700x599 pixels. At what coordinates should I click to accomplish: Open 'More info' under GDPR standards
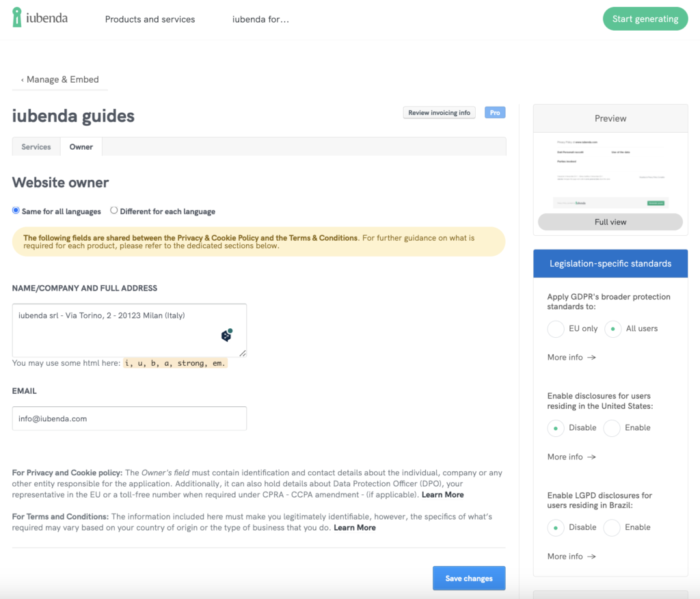coord(571,358)
